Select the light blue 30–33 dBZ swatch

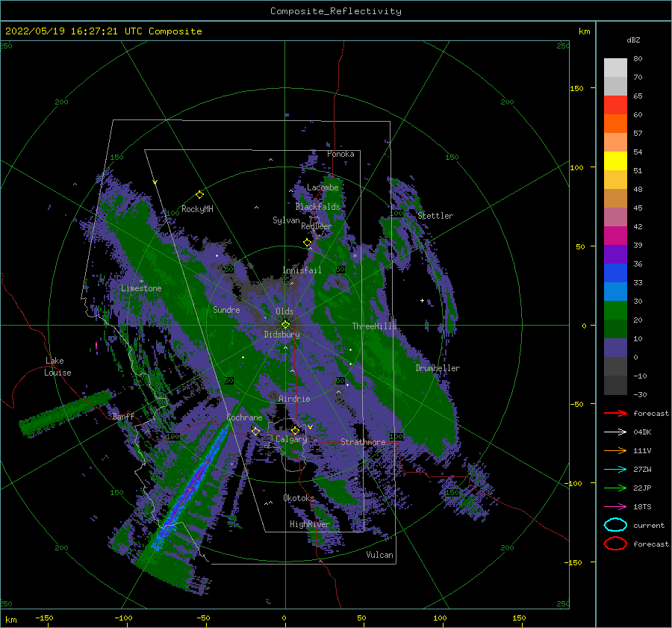coord(615,292)
